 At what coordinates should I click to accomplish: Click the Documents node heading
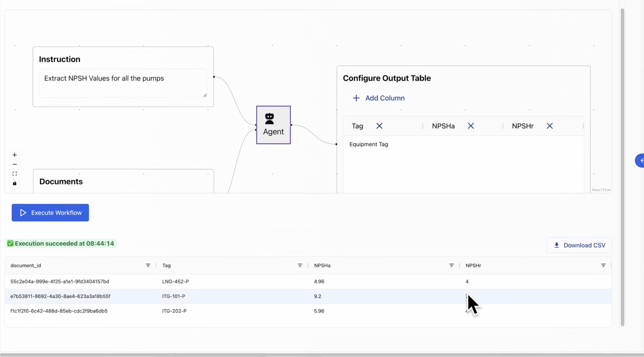pyautogui.click(x=61, y=181)
